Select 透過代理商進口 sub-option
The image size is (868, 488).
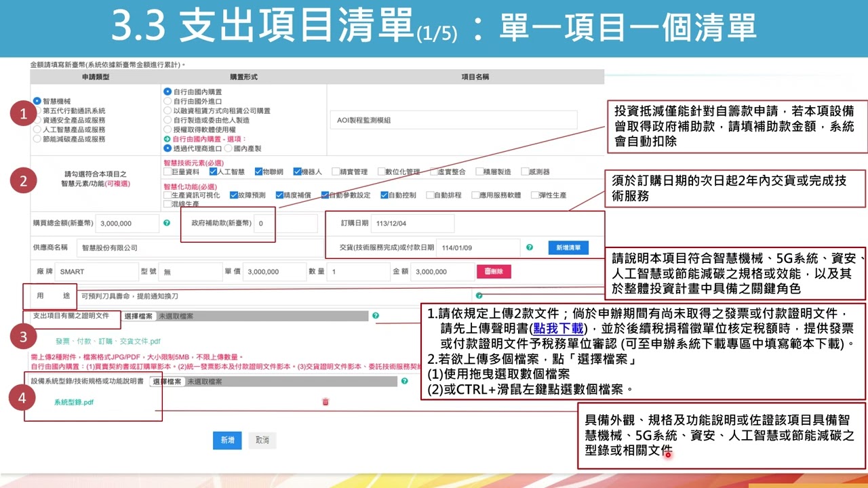[x=167, y=148]
